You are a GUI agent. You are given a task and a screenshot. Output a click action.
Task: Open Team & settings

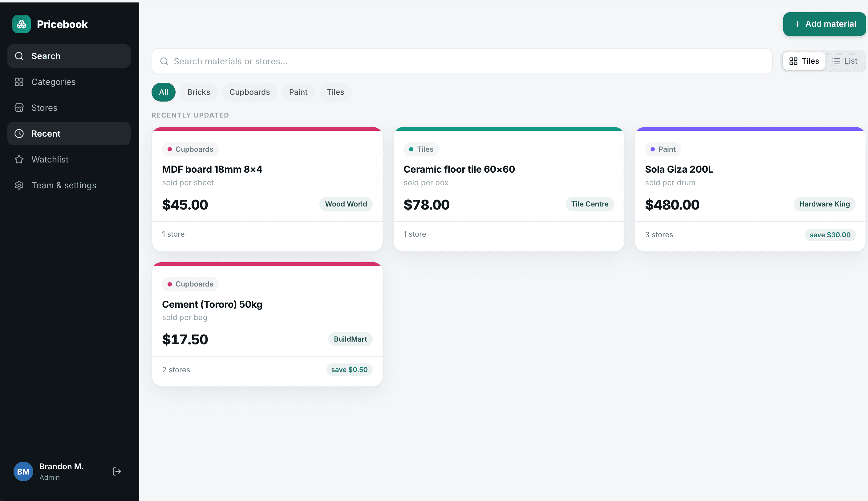pos(69,185)
